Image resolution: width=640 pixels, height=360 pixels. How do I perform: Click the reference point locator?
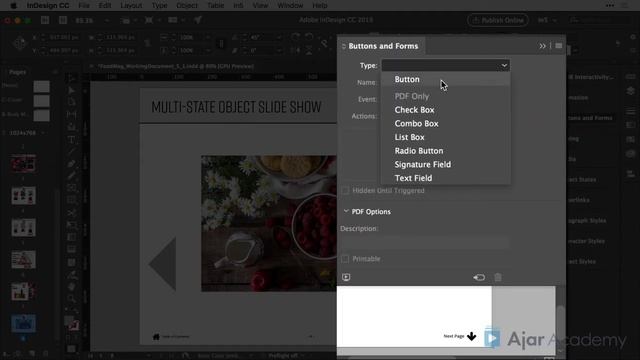[x=19, y=43]
